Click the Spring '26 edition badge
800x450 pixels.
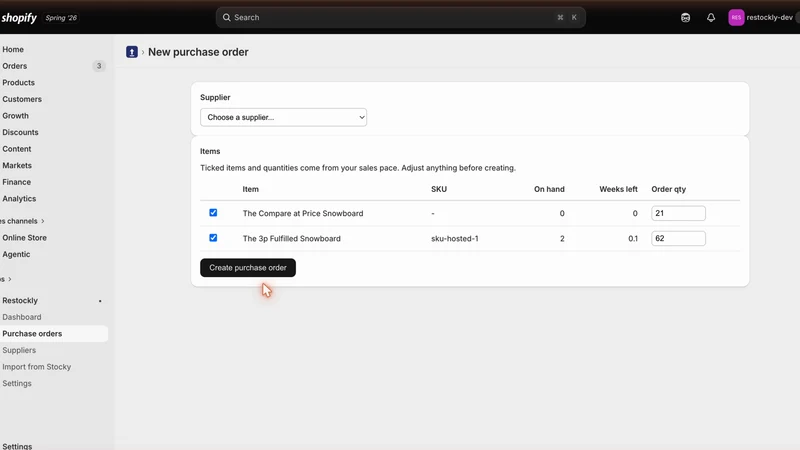point(61,18)
